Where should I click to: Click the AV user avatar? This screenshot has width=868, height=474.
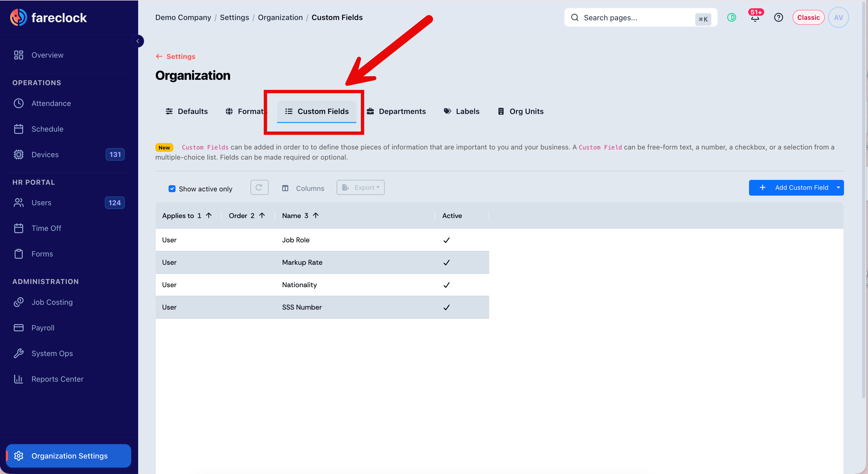tap(838, 18)
